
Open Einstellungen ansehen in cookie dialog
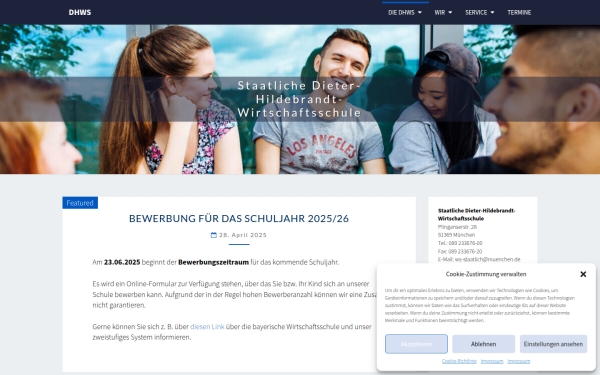(553, 344)
